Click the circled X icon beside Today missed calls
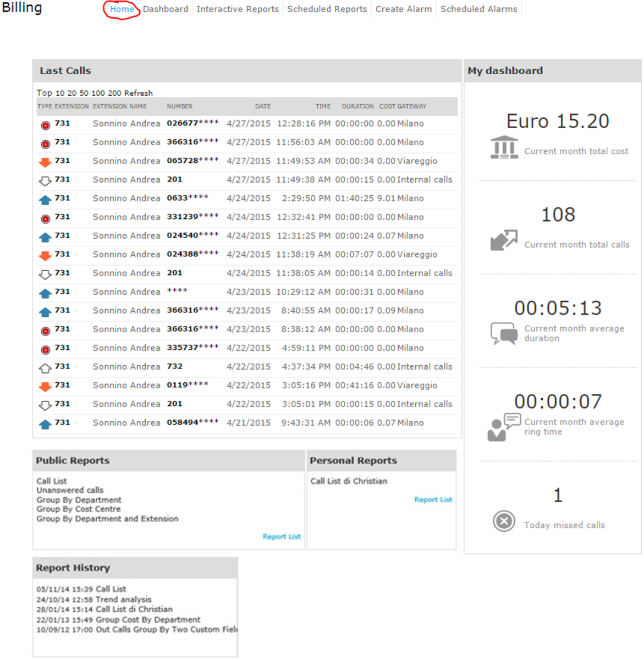 coord(504,521)
